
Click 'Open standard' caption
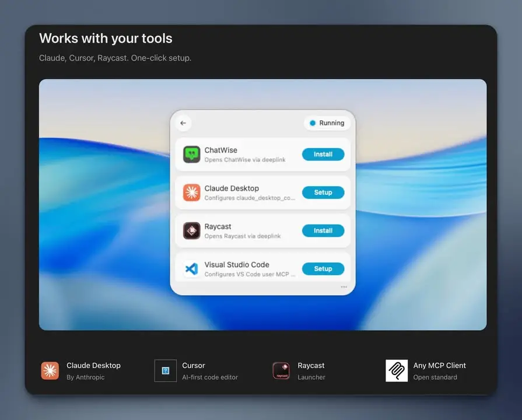pyautogui.click(x=435, y=377)
